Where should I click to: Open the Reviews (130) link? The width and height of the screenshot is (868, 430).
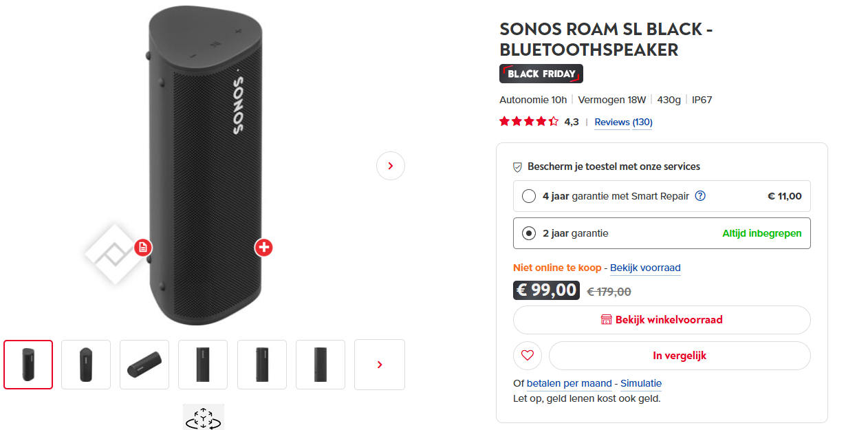click(x=622, y=122)
